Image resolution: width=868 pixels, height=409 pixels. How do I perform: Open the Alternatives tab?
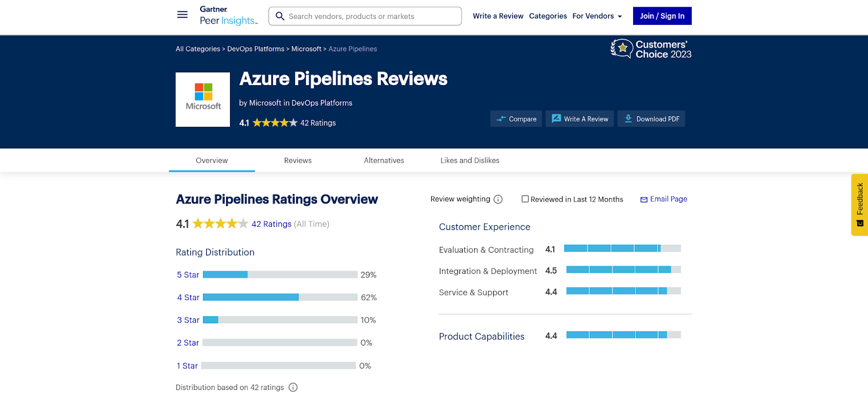pos(384,161)
